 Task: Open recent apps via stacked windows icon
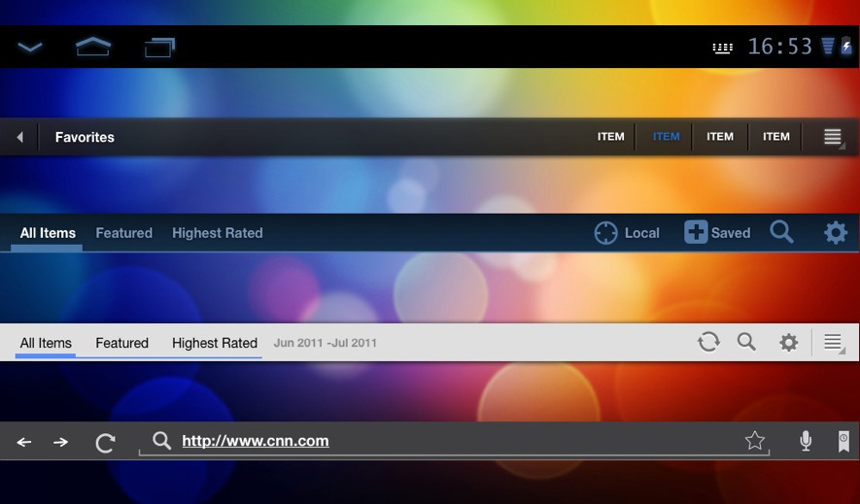pos(159,47)
